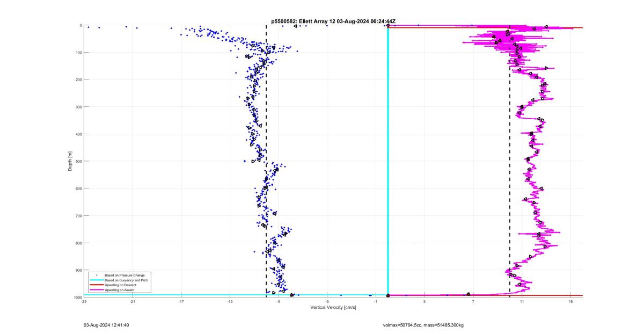Click velocity tick label '-25'
The height and width of the screenshot is (334, 644).
click(84, 301)
